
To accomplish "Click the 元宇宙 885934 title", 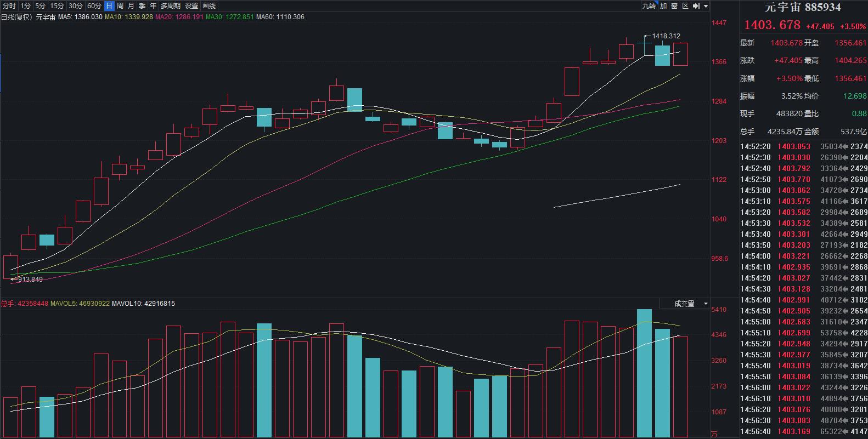I will point(803,8).
